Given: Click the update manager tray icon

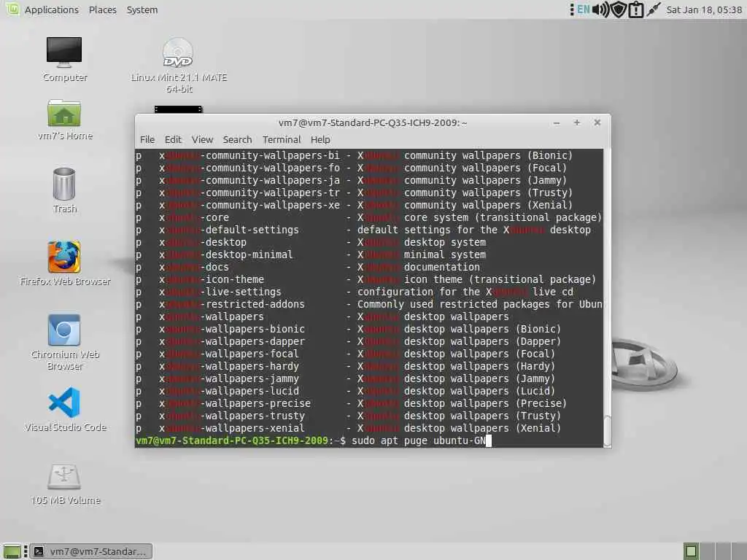Looking at the screenshot, I should click(x=635, y=9).
